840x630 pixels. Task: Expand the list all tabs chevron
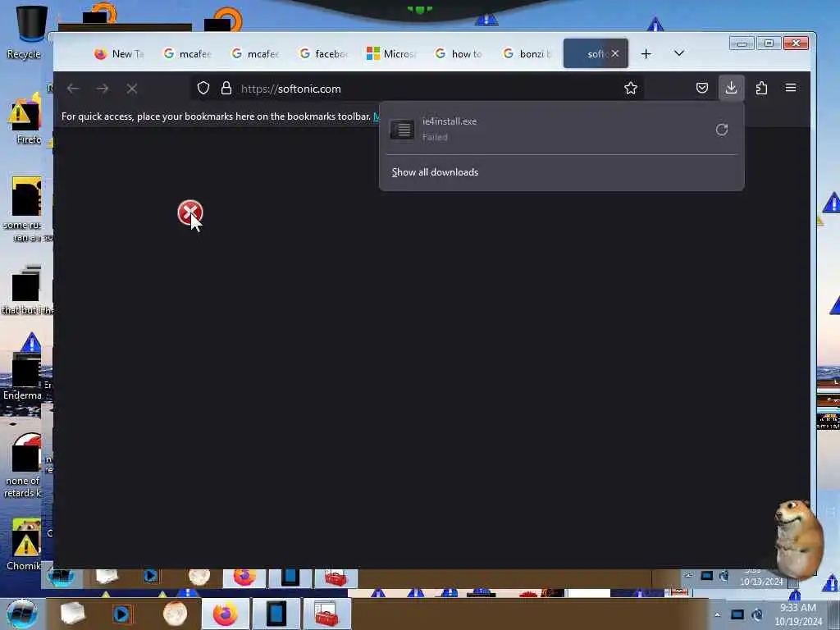[678, 53]
